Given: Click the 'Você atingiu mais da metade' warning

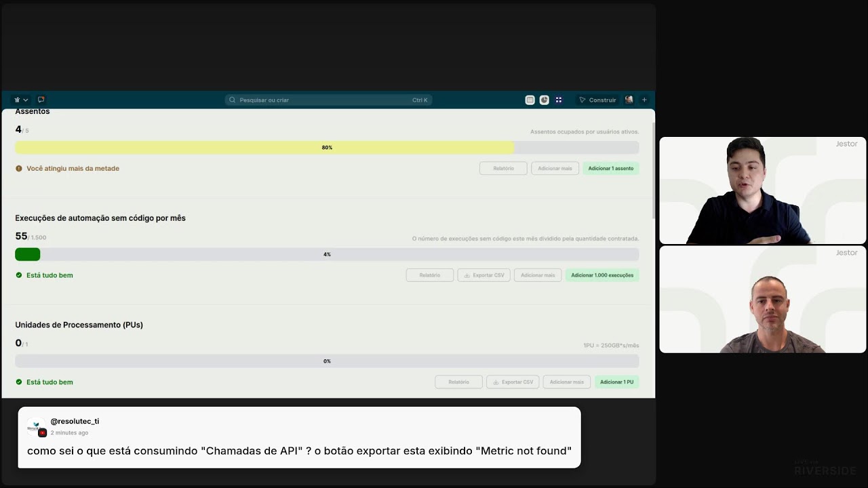Looking at the screenshot, I should click(67, 168).
